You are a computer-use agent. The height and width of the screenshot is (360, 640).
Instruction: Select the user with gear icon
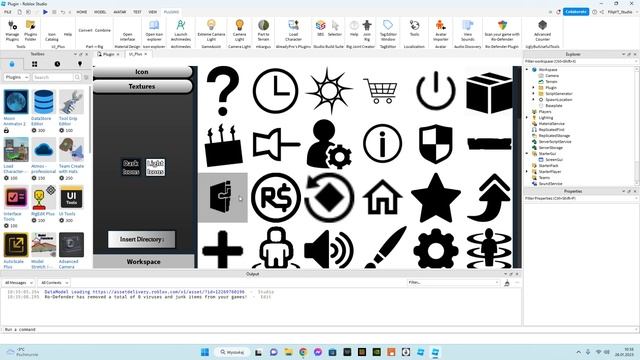[329, 144]
